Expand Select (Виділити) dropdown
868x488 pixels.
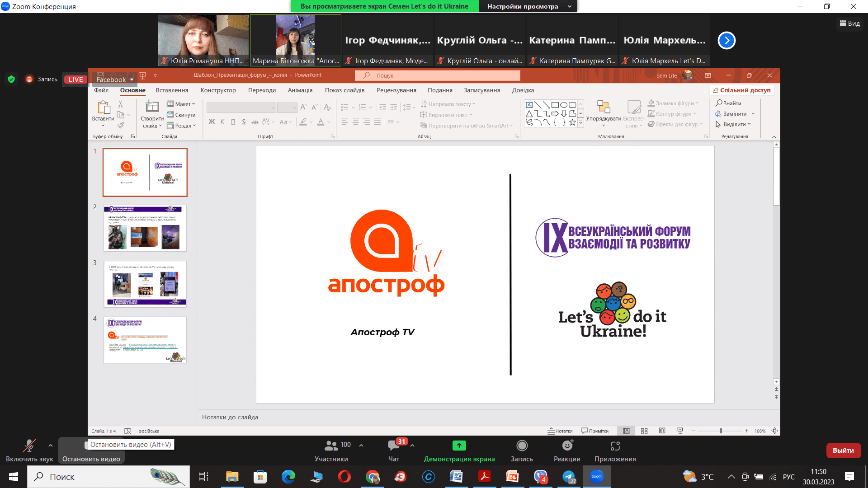click(733, 124)
